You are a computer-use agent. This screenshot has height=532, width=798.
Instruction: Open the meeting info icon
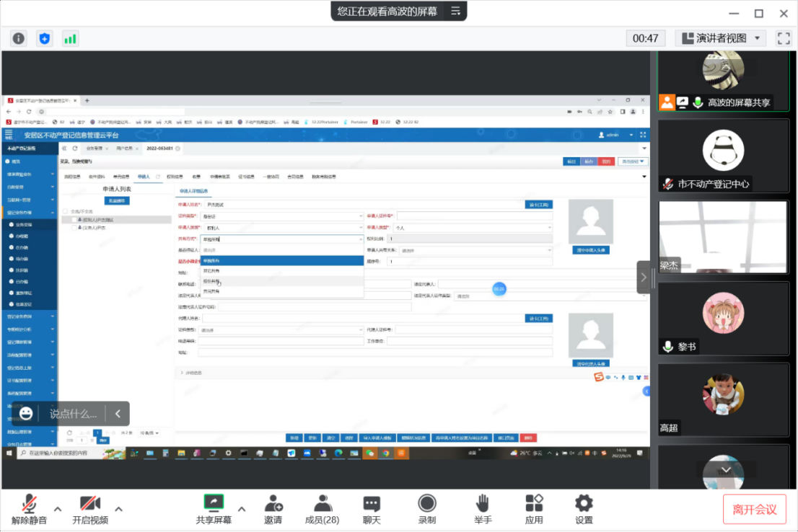[19, 38]
